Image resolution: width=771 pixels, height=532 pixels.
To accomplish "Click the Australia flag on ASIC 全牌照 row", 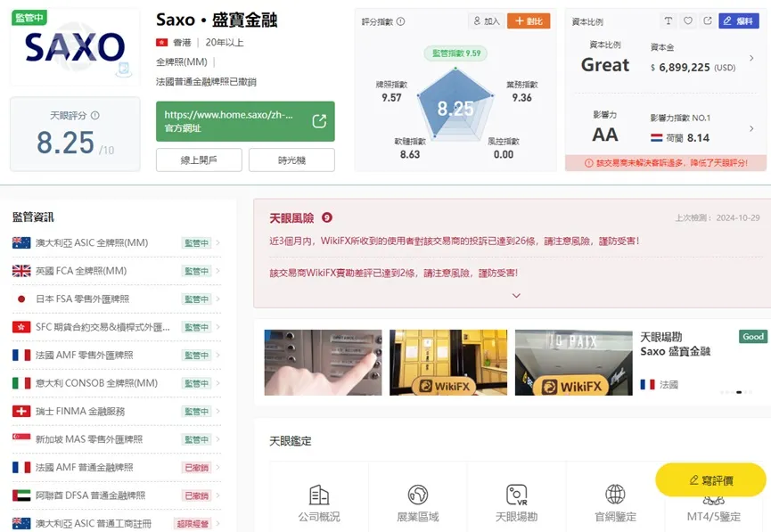I will [21, 242].
